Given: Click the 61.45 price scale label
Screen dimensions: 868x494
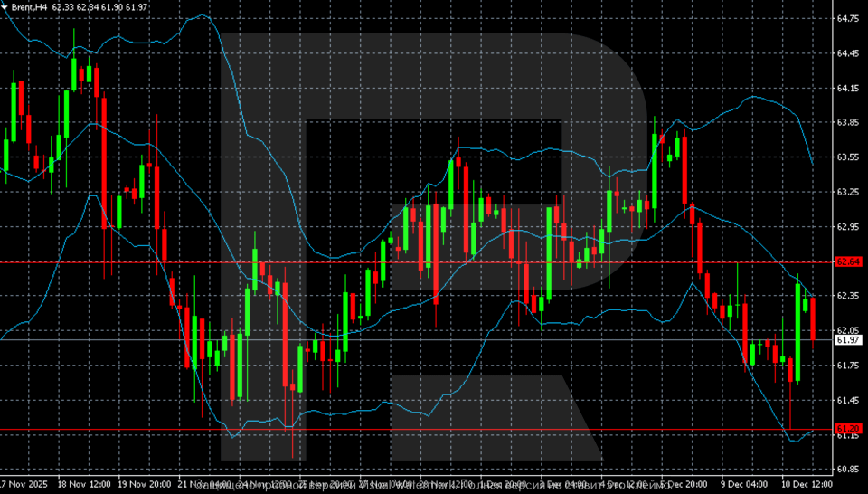Looking at the screenshot, I should click(847, 400).
